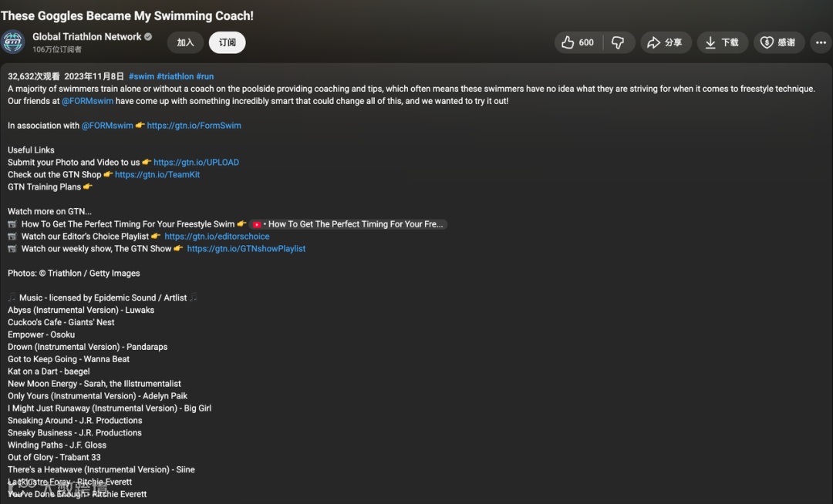The height and width of the screenshot is (504, 833).
Task: Join the channel with 加入 button
Action: 185,42
